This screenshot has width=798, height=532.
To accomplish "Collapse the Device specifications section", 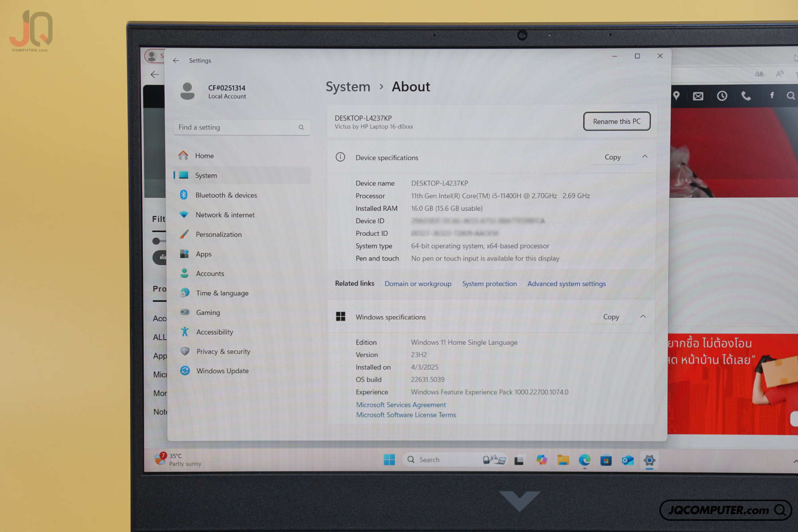I will pyautogui.click(x=645, y=156).
